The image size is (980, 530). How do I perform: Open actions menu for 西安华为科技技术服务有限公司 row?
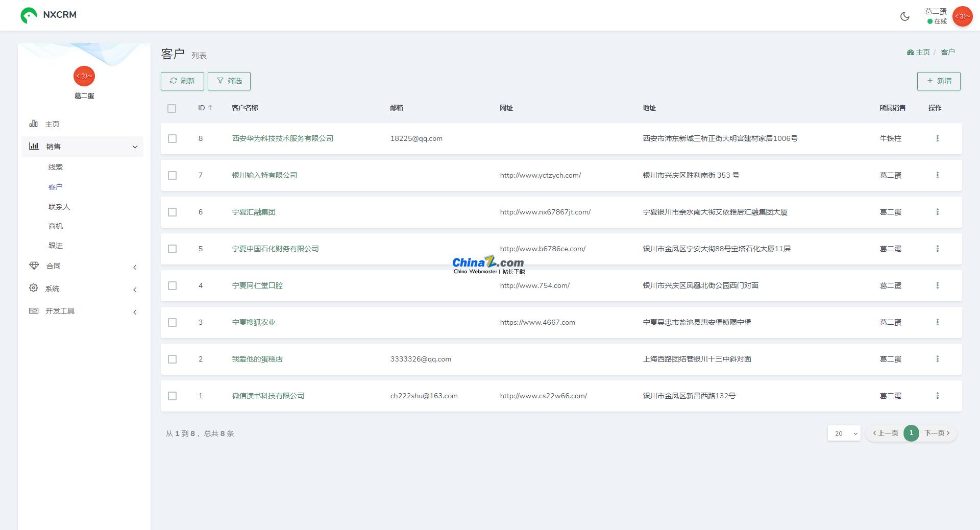937,138
